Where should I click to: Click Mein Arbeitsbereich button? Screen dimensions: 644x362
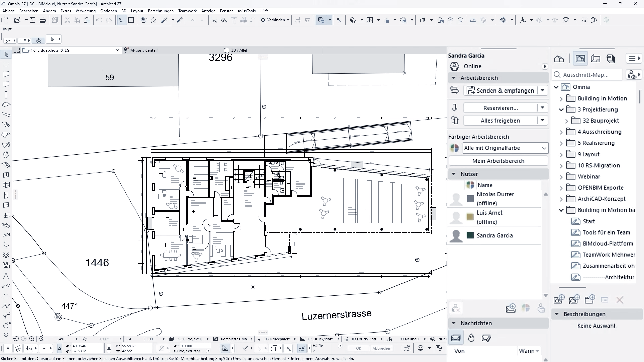tap(498, 161)
